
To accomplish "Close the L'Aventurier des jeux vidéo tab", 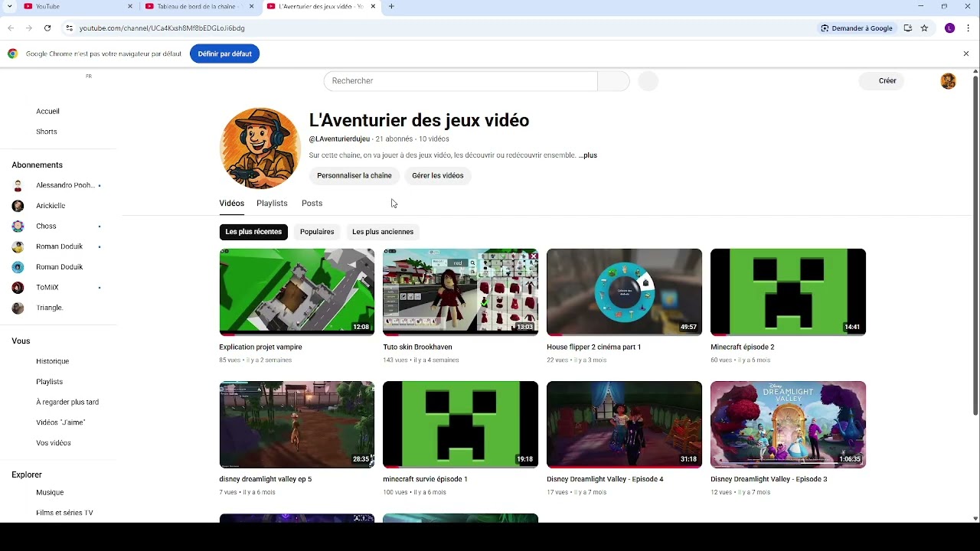I will (x=373, y=6).
